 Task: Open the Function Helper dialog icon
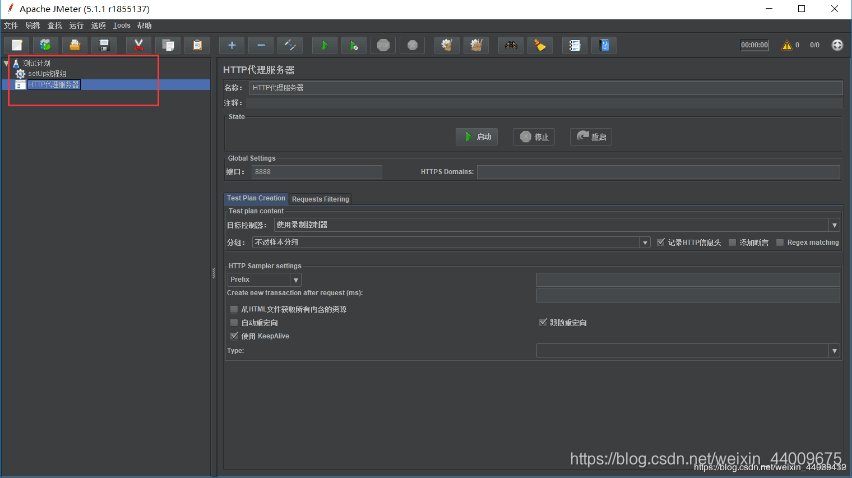(x=574, y=45)
